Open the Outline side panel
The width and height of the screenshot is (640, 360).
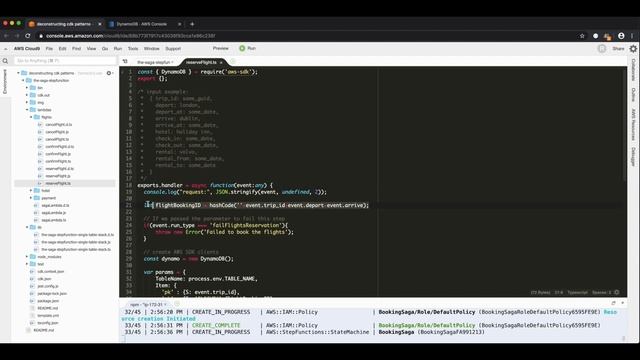633,94
